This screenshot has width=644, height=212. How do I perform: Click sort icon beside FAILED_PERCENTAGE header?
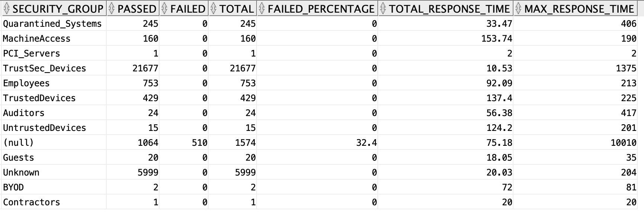point(262,9)
